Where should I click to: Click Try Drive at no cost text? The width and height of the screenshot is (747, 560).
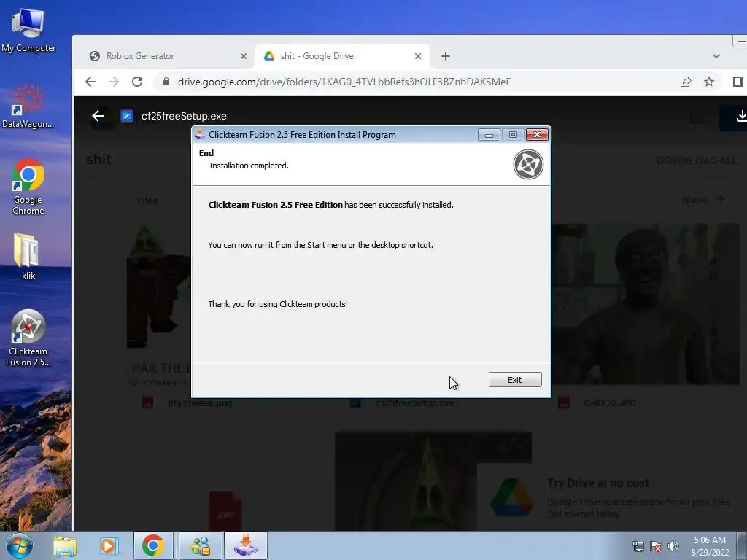598,483
